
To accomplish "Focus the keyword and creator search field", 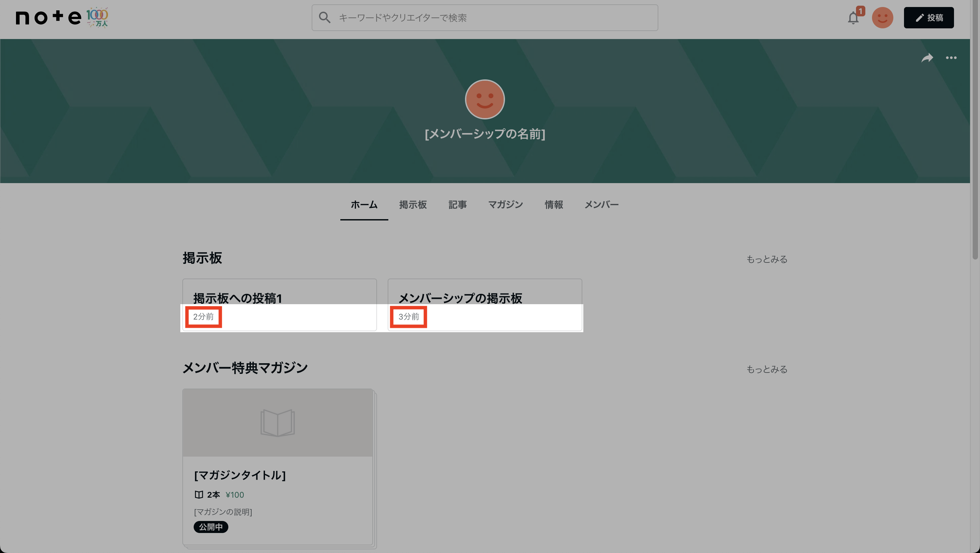I will (x=485, y=17).
